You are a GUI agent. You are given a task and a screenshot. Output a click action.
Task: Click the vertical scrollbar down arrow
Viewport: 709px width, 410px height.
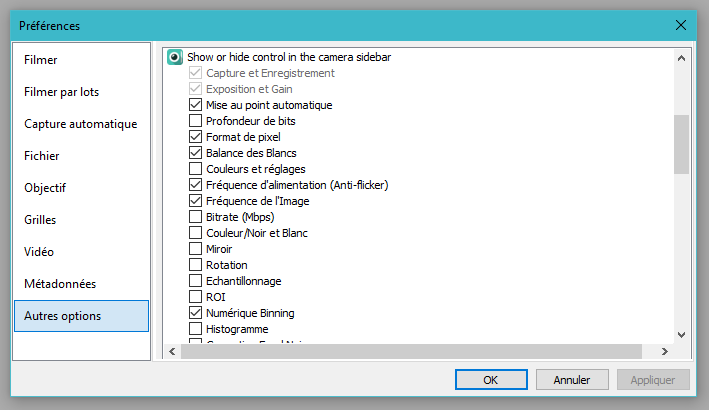tap(682, 334)
